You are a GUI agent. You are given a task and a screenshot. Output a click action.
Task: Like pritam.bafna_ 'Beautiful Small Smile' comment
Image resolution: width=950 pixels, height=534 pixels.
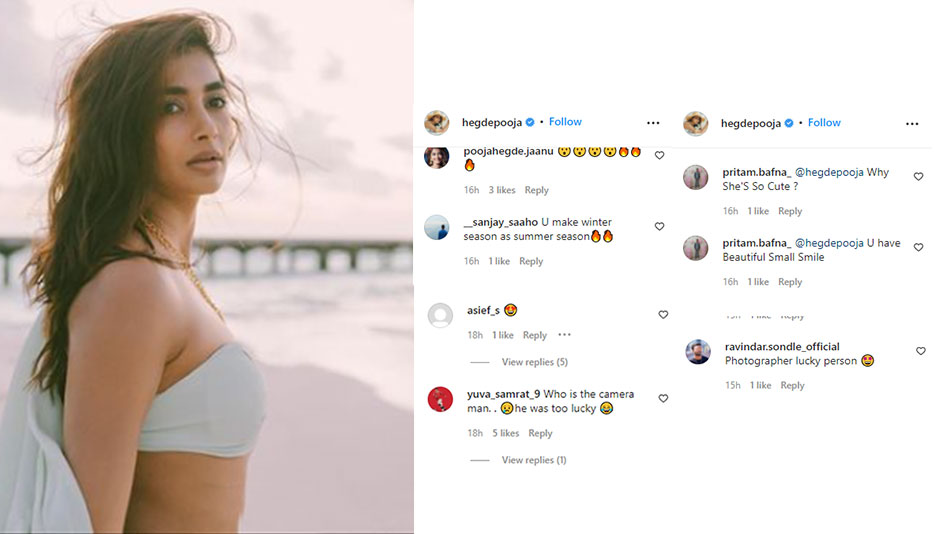click(x=918, y=247)
